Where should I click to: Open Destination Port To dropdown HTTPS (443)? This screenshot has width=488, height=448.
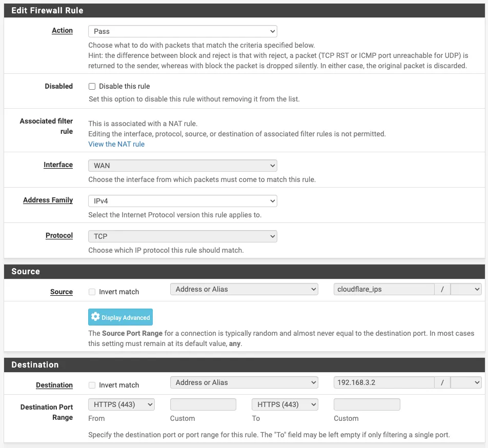(285, 404)
